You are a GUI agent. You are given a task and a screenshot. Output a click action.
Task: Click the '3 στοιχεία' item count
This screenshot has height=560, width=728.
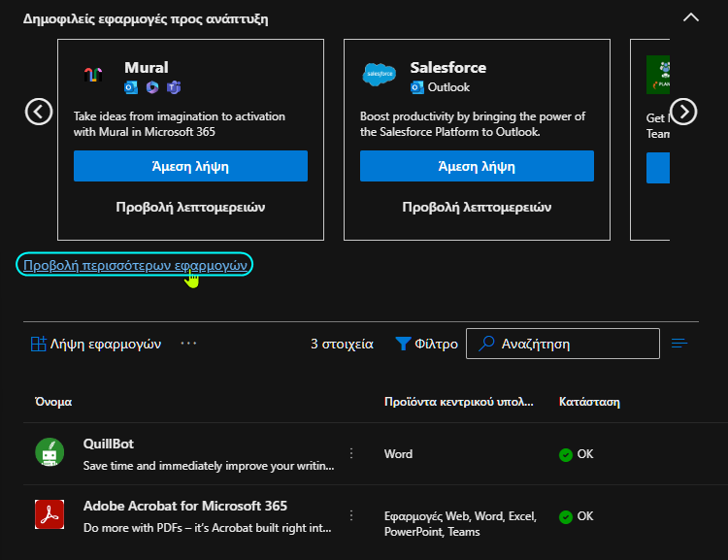342,345
